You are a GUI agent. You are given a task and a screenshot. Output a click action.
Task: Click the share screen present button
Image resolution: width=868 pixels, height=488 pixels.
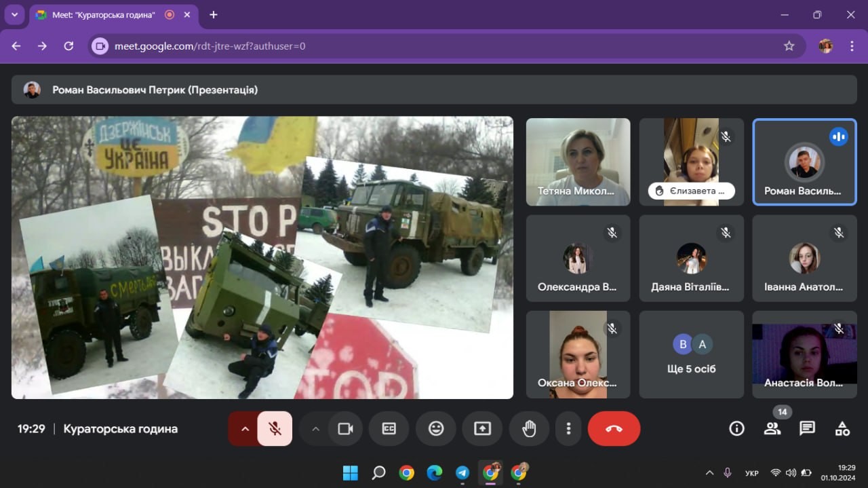[482, 429]
